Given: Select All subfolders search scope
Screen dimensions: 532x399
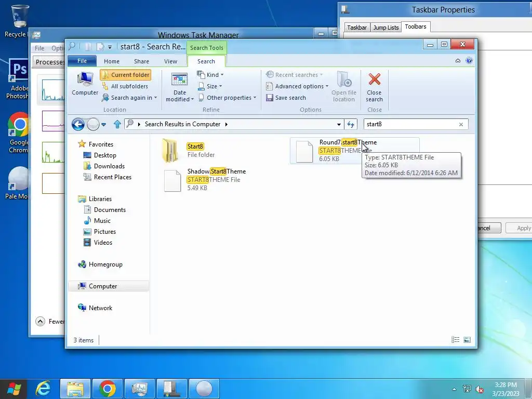Looking at the screenshot, I should pyautogui.click(x=126, y=86).
